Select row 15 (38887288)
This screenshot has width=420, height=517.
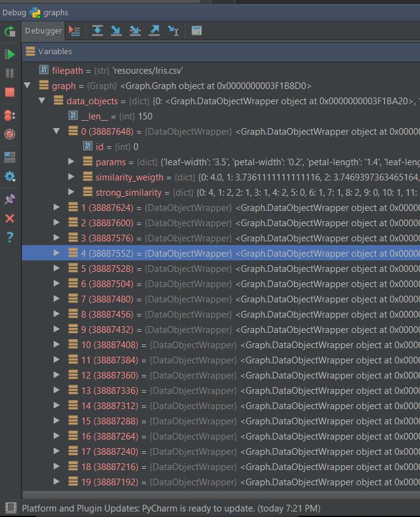(x=221, y=421)
